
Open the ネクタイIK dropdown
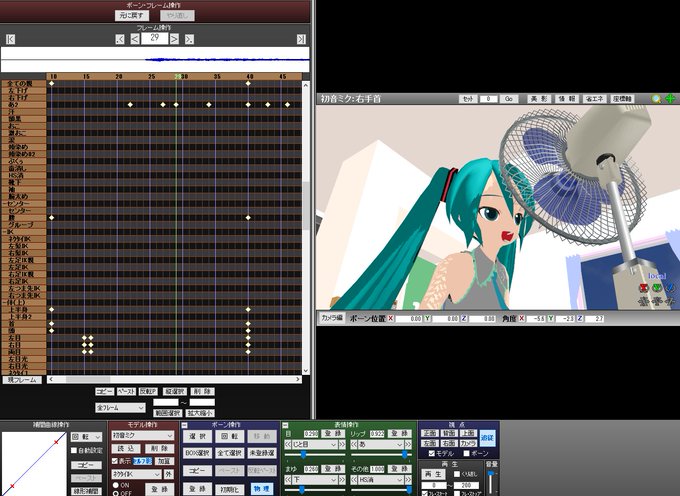tap(136, 474)
